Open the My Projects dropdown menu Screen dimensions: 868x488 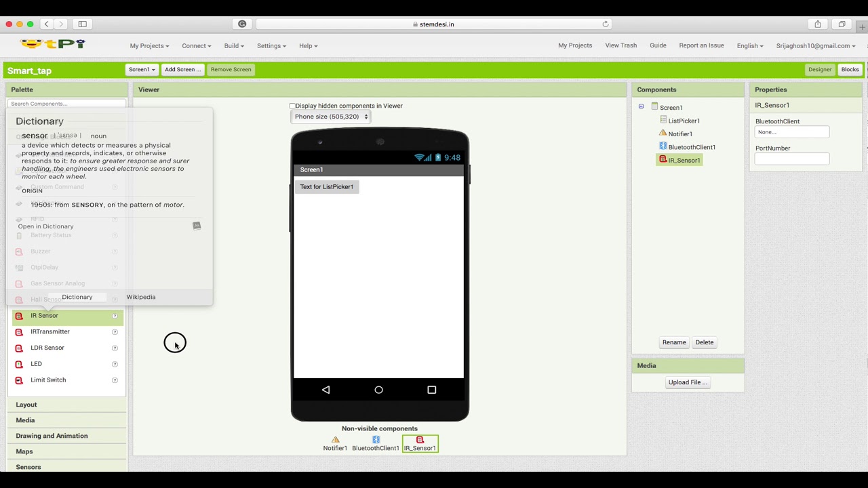point(150,45)
